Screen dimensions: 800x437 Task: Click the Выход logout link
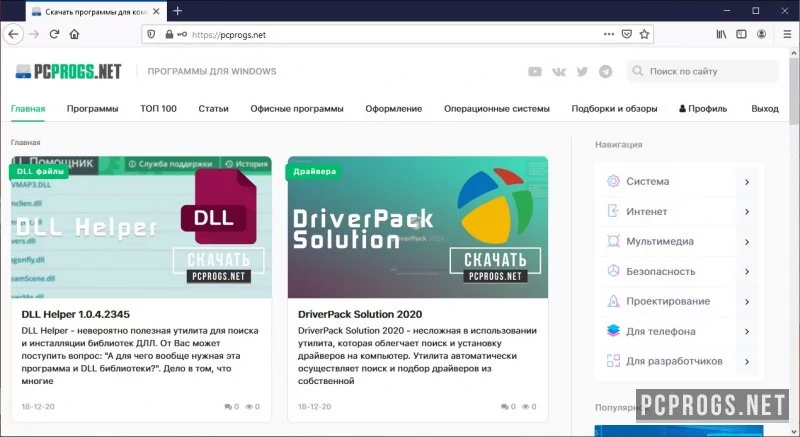[x=765, y=109]
